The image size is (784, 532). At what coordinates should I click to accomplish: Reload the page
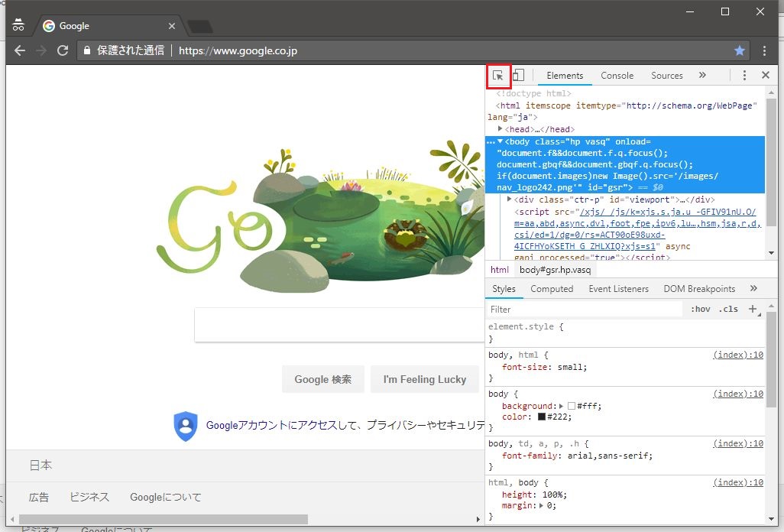click(x=63, y=50)
